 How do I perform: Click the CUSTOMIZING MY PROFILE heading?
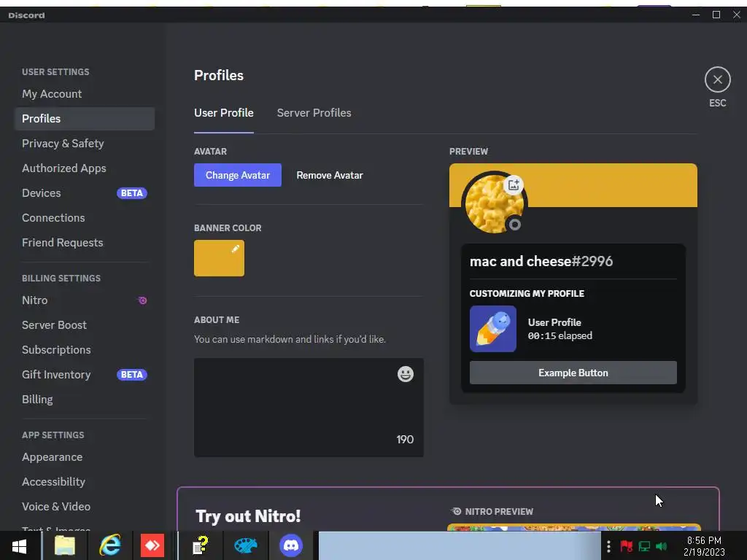527,293
